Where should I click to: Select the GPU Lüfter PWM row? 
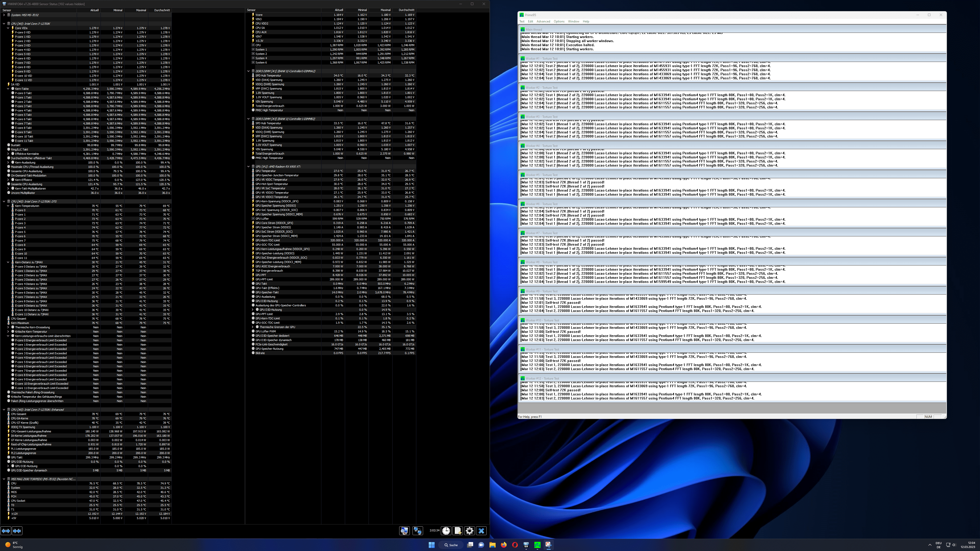331,331
